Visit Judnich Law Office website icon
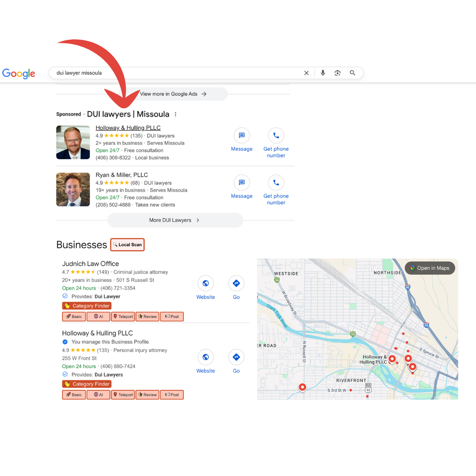The image size is (476, 476). tap(205, 283)
